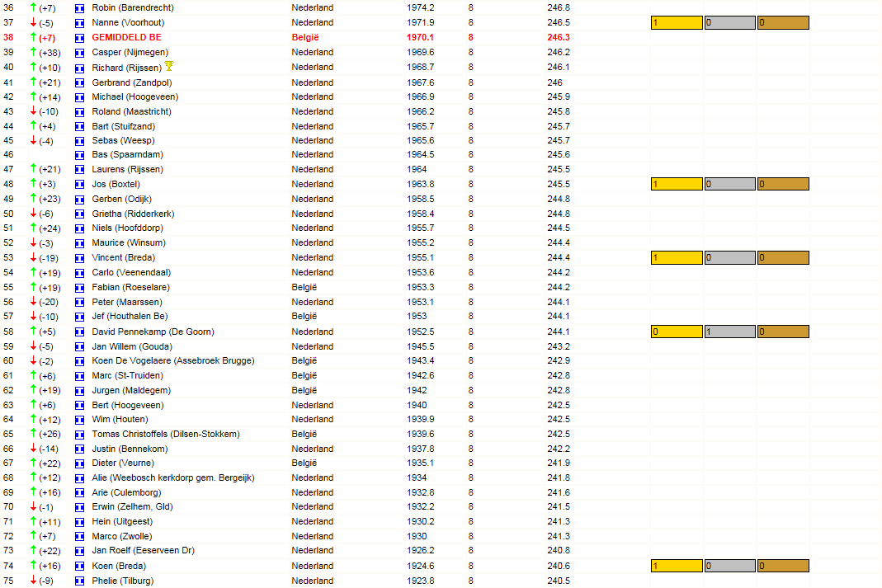Click the trophy icon next to Richard (Rijssen)
This screenshot has height=588, width=882.
169,66
